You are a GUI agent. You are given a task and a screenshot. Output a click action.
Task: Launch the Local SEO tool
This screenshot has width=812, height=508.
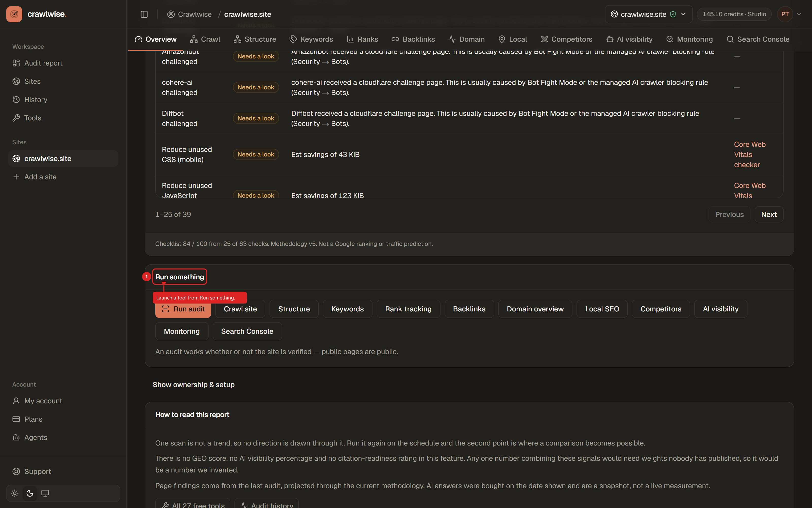(x=602, y=309)
